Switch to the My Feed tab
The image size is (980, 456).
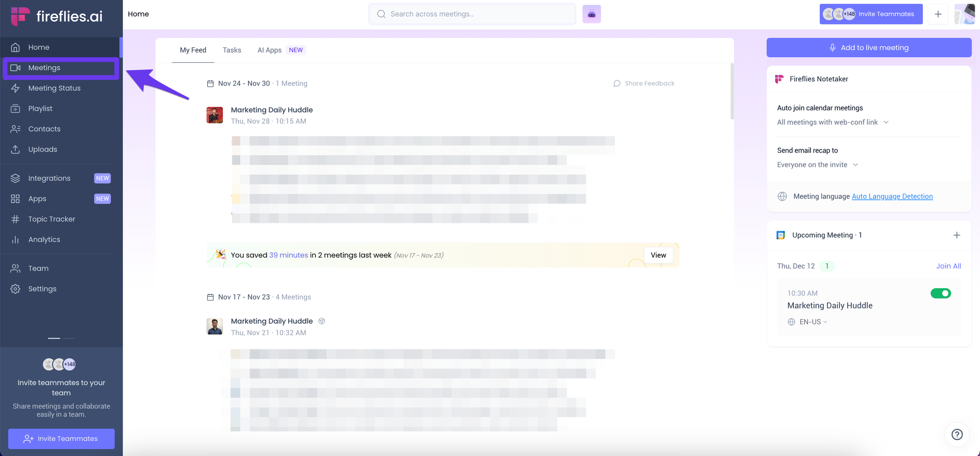[x=193, y=50]
